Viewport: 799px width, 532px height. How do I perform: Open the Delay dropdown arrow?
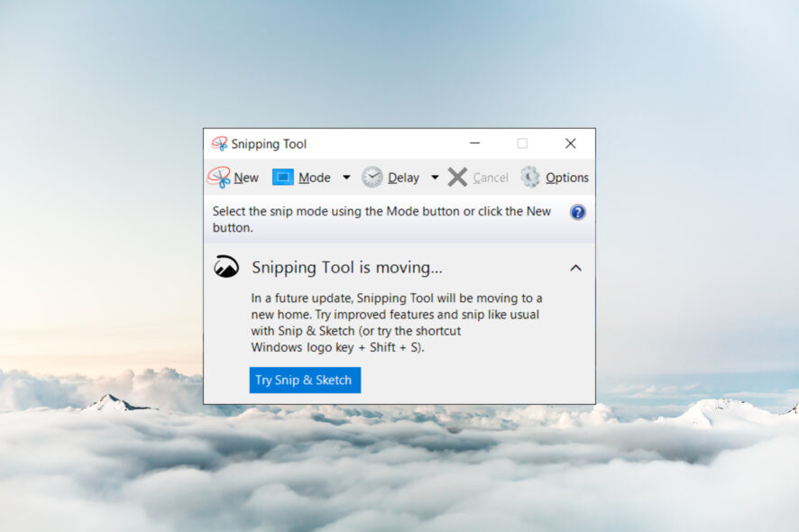[435, 178]
